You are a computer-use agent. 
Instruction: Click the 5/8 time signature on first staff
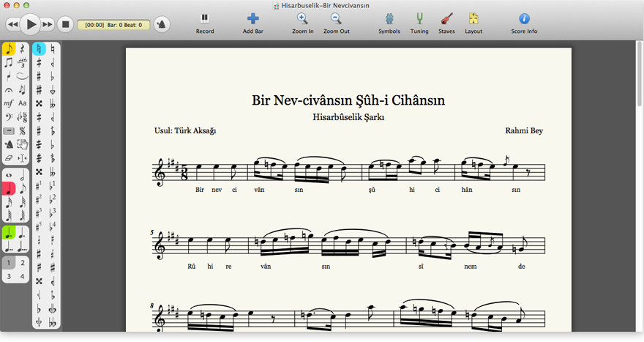(x=184, y=172)
